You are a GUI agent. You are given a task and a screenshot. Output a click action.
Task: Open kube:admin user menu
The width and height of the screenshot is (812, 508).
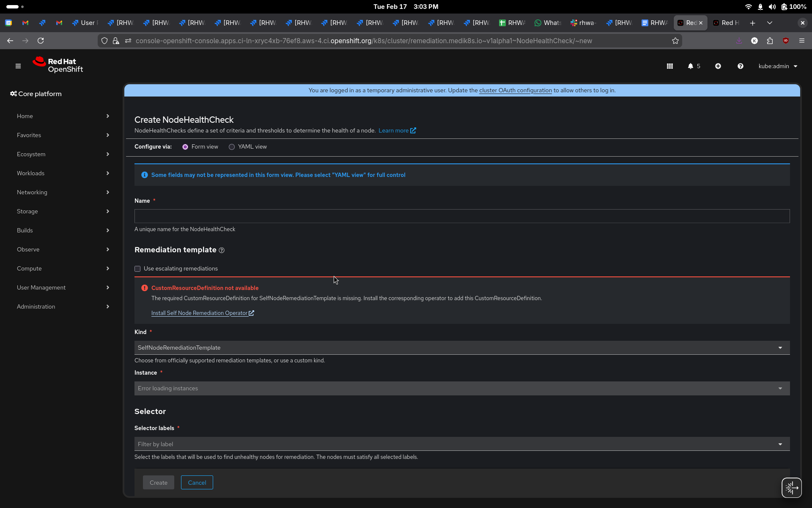pyautogui.click(x=777, y=66)
